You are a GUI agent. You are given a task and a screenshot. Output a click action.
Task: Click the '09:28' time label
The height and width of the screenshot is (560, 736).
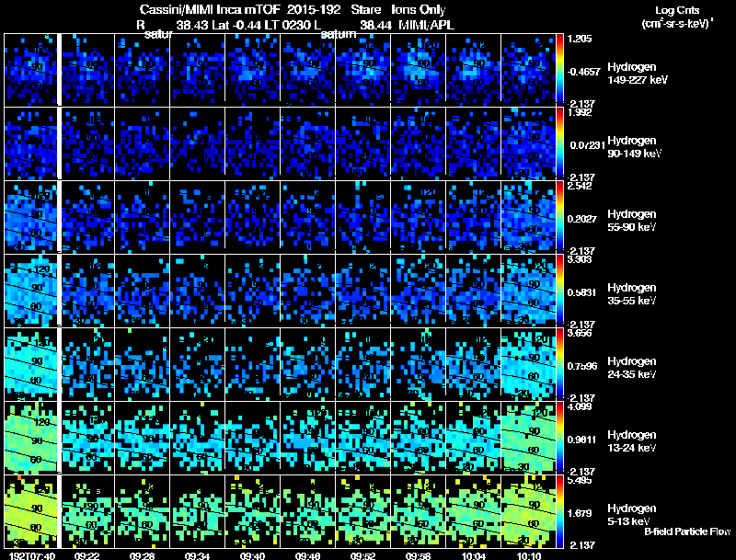pos(143,555)
